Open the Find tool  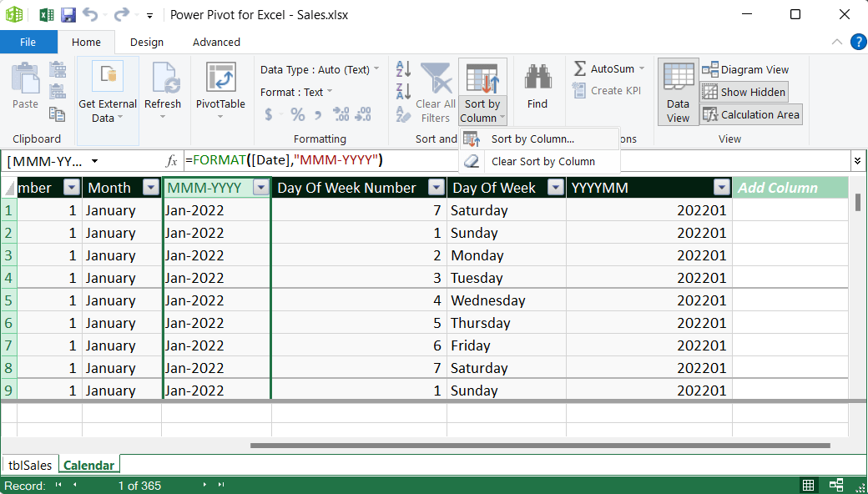(537, 83)
